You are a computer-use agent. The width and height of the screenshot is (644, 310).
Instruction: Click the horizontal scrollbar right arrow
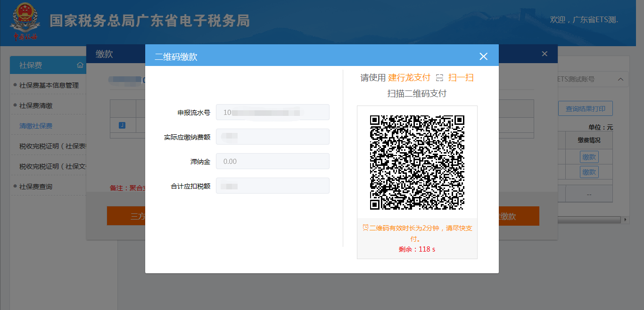click(626, 220)
